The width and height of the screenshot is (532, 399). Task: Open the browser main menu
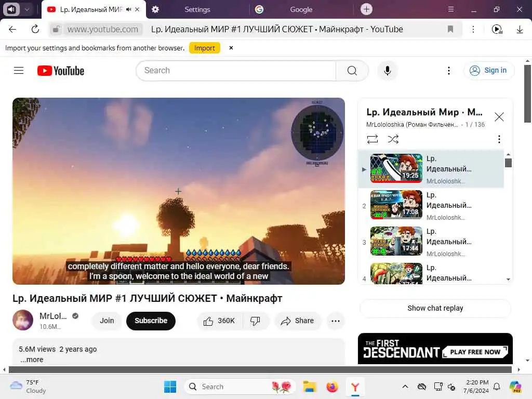450,9
